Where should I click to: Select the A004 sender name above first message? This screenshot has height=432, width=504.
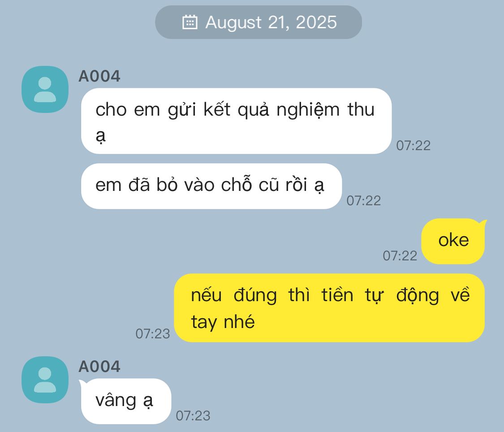click(99, 77)
